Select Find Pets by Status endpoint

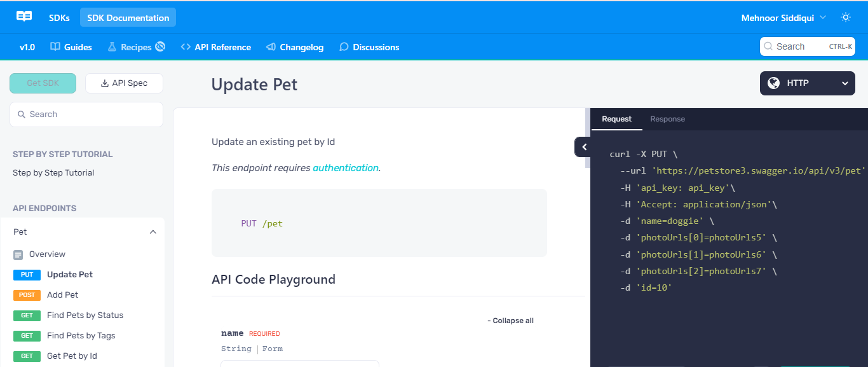click(85, 315)
